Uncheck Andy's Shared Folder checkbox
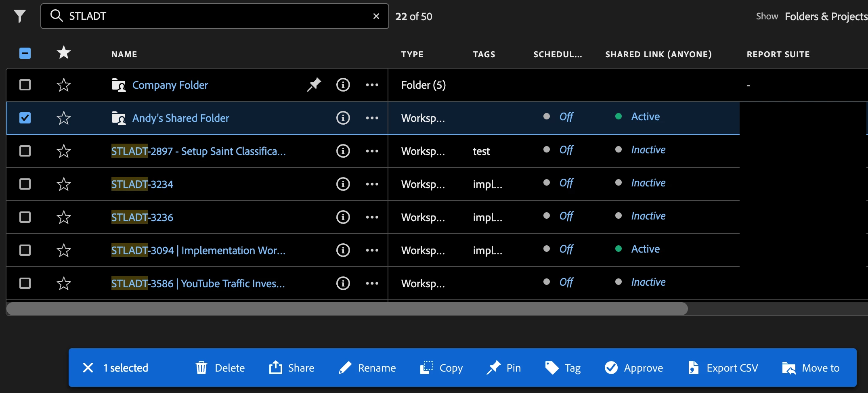 click(25, 118)
